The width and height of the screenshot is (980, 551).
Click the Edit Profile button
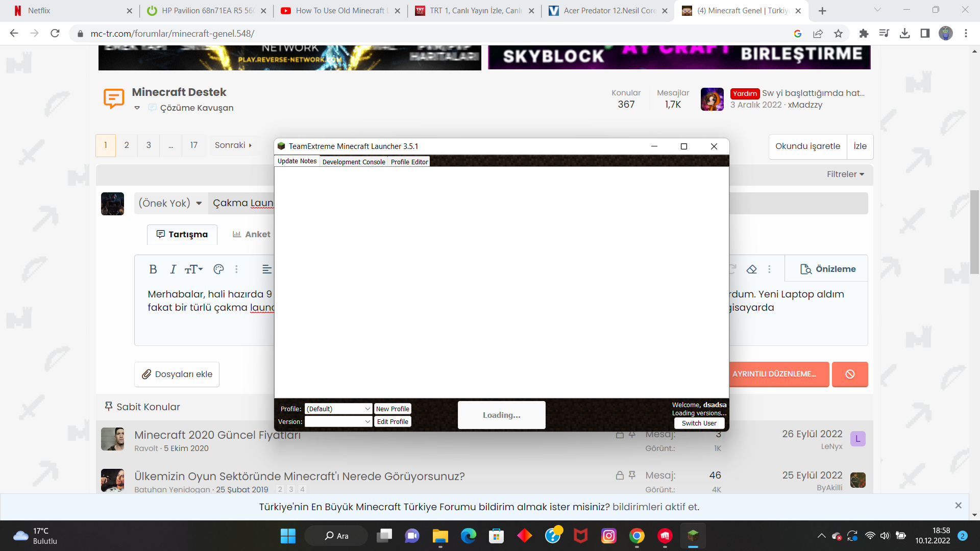pos(393,421)
